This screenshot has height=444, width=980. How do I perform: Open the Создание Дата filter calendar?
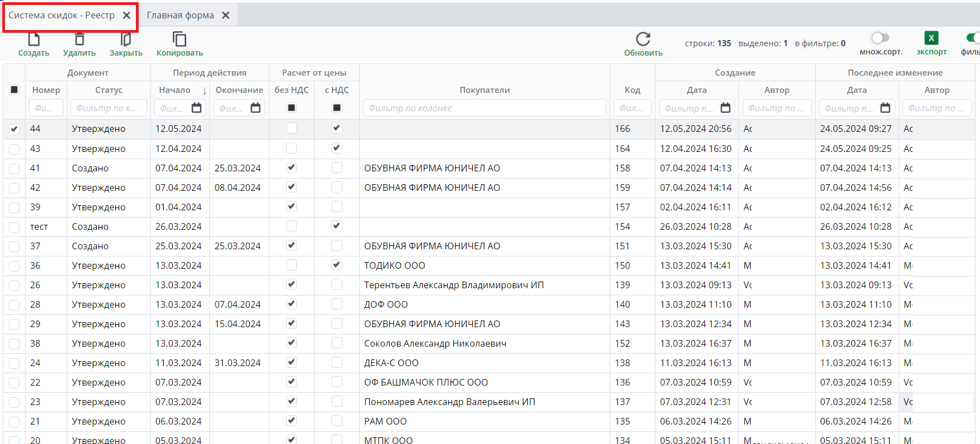[x=725, y=108]
